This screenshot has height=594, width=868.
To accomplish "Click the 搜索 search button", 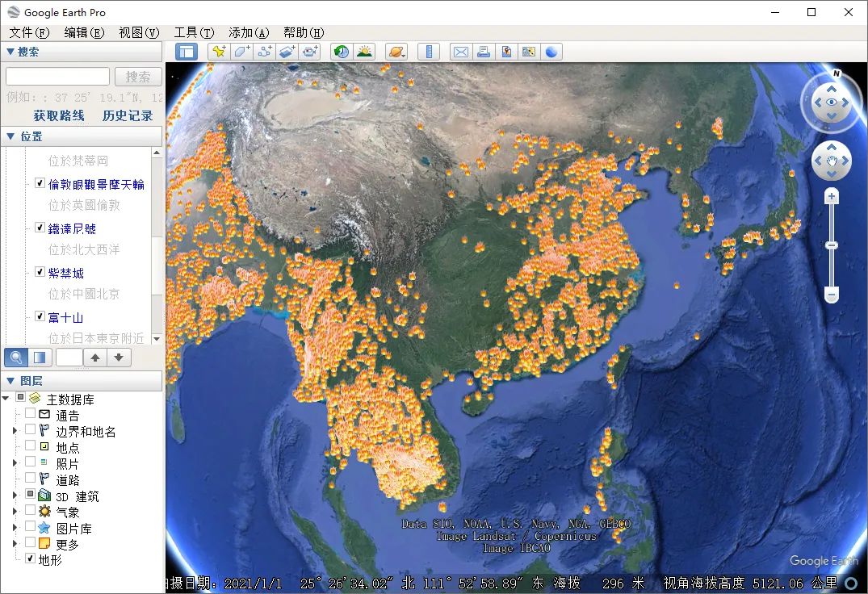I will pos(138,77).
